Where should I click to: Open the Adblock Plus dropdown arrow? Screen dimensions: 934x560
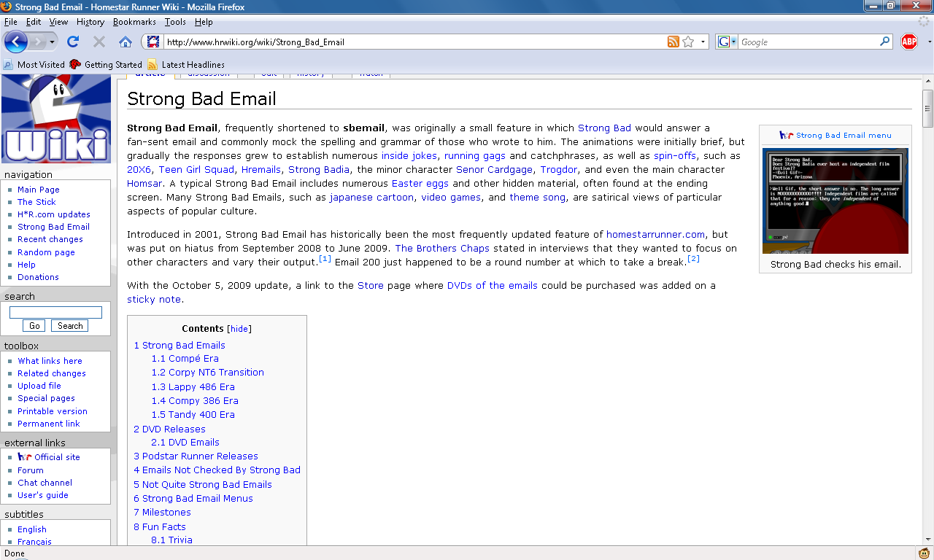(x=928, y=42)
